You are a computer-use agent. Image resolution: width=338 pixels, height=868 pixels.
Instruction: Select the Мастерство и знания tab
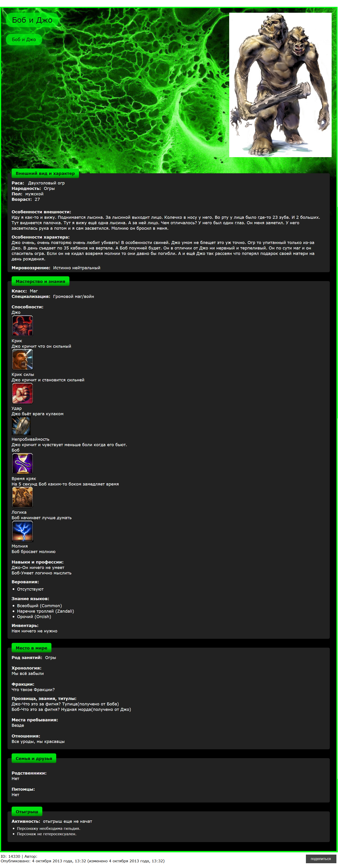[x=41, y=281]
